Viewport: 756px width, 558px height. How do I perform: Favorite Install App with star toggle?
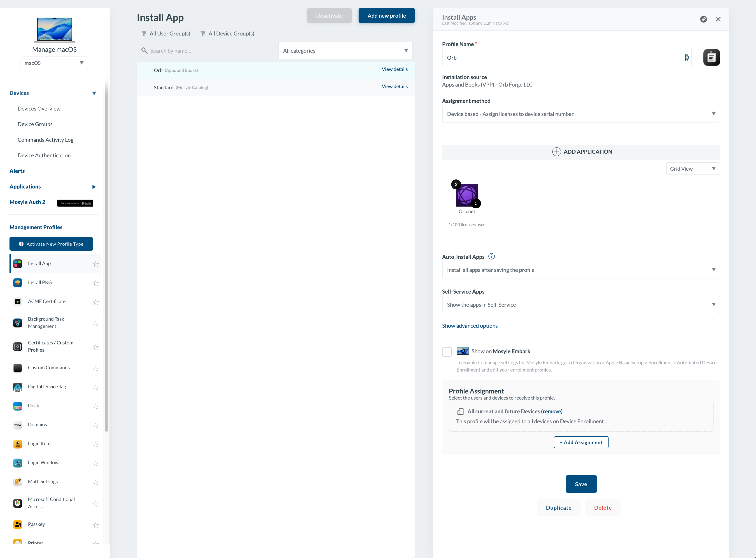(x=96, y=264)
